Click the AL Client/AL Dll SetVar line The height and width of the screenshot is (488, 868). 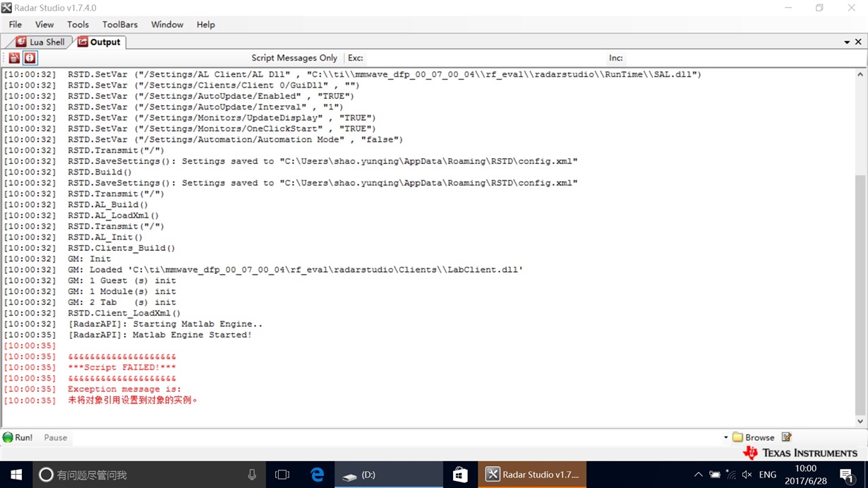click(x=385, y=74)
